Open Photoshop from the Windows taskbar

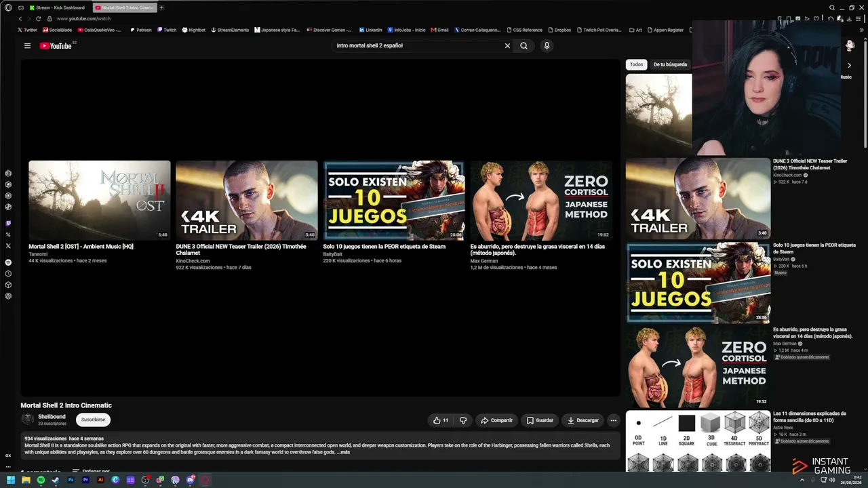tap(71, 480)
